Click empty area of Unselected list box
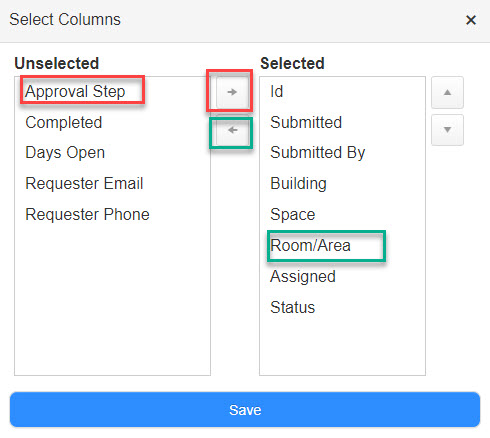This screenshot has width=490, height=438. [113, 300]
